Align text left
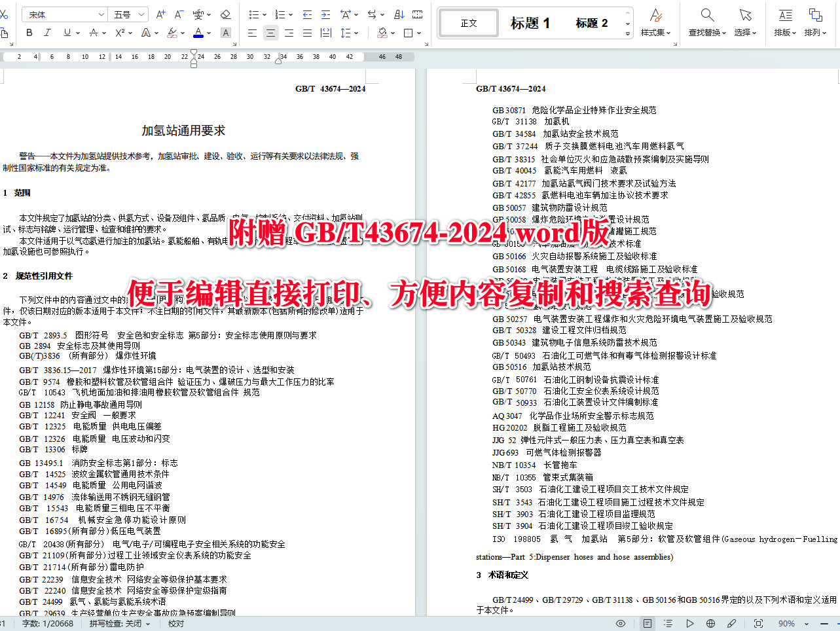This screenshot has width=840, height=631. tap(252, 33)
